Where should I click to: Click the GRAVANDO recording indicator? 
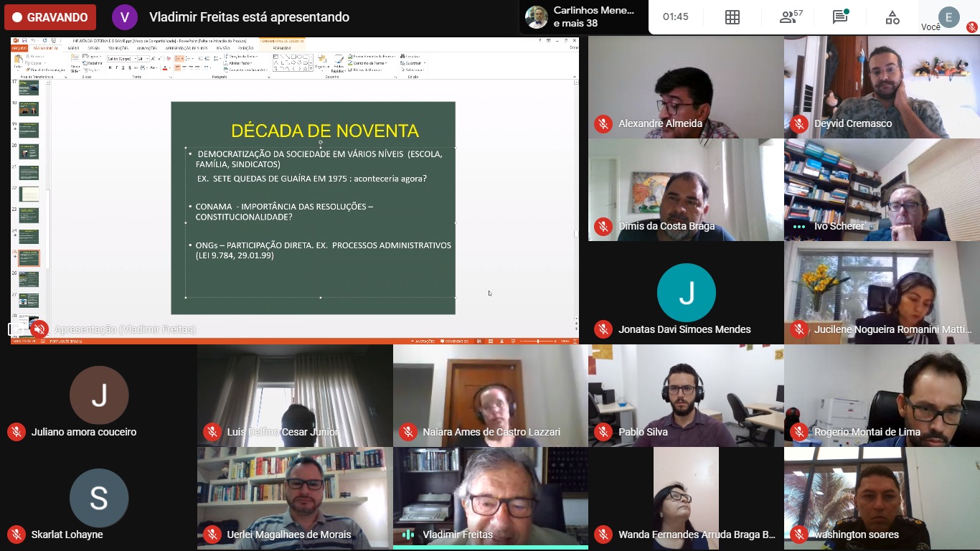point(50,17)
